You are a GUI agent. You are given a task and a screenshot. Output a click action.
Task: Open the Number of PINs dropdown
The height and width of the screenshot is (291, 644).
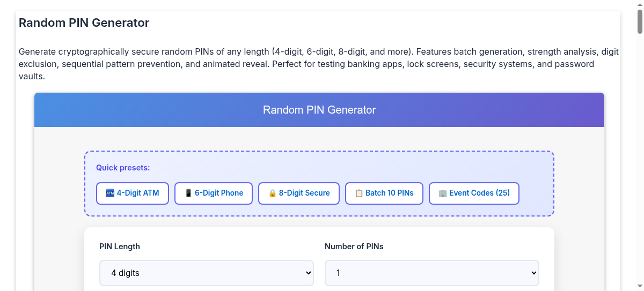coord(431,273)
